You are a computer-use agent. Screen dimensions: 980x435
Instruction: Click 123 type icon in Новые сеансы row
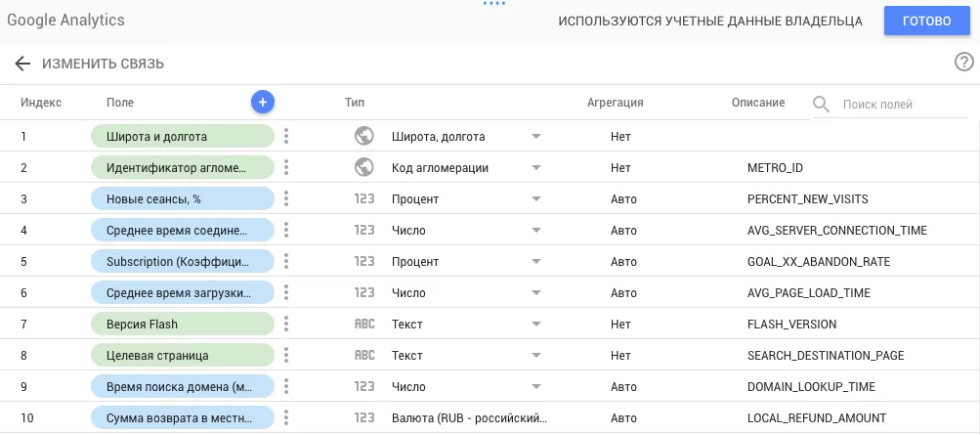tap(364, 198)
